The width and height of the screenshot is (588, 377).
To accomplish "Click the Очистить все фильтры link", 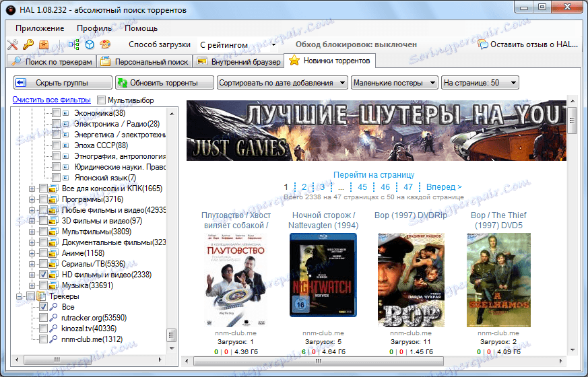I will (x=51, y=100).
